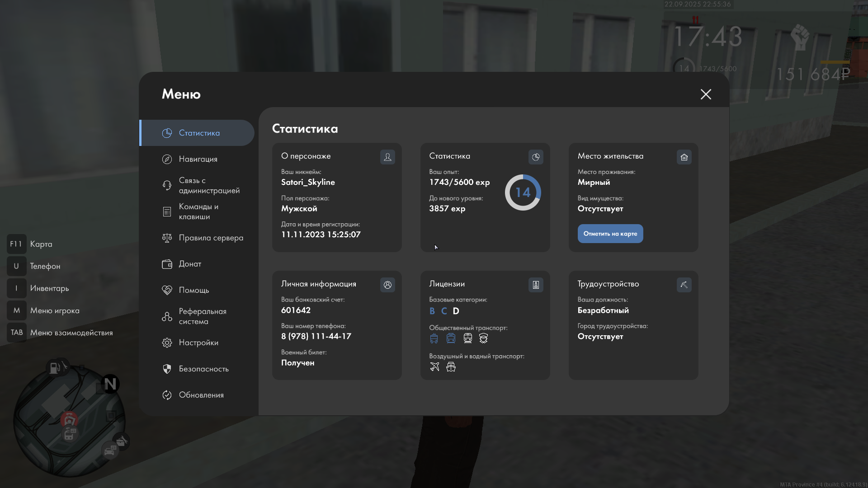This screenshot has height=488, width=868.
Task: Open the Навигация menu section
Action: click(198, 159)
